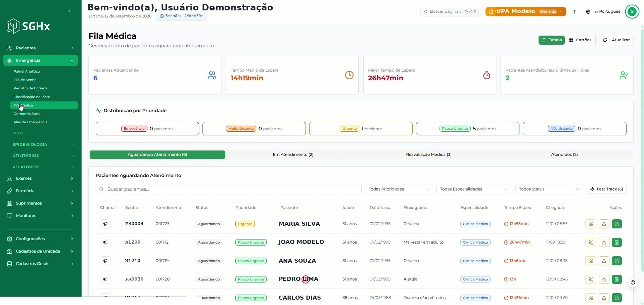Screen dimensions: 644x305
Task: Click the SGHx logo
Action: tap(29, 26)
